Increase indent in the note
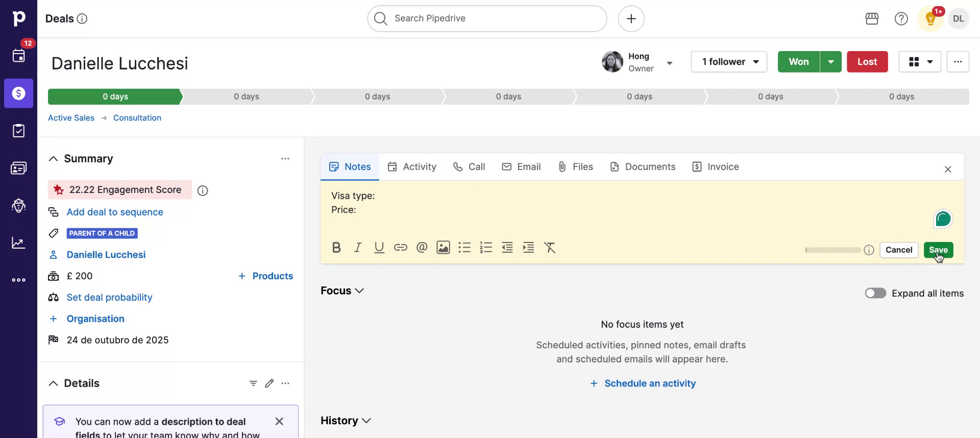The height and width of the screenshot is (438, 980). click(528, 248)
